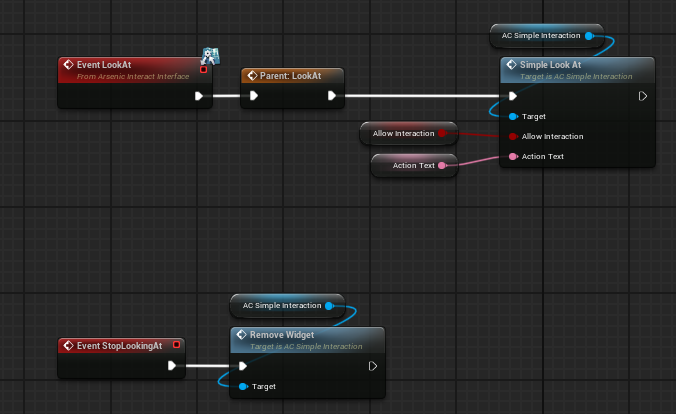Click 'Target is AC Simple Interaction' under Simple Look At

click(x=576, y=76)
